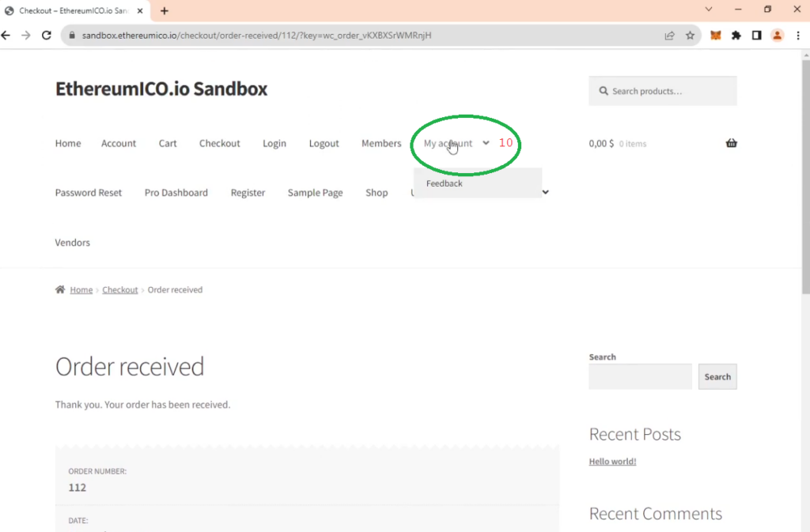Open the Chrome profile avatar icon
The width and height of the screenshot is (810, 532).
pos(777,36)
